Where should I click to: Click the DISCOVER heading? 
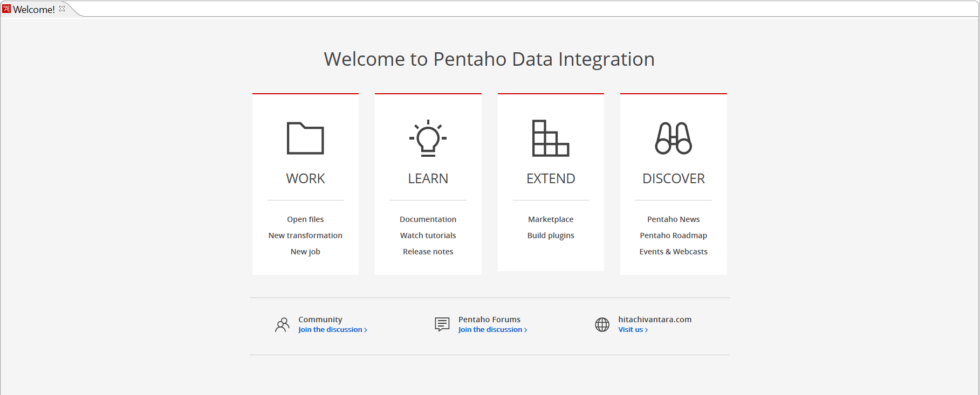674,178
